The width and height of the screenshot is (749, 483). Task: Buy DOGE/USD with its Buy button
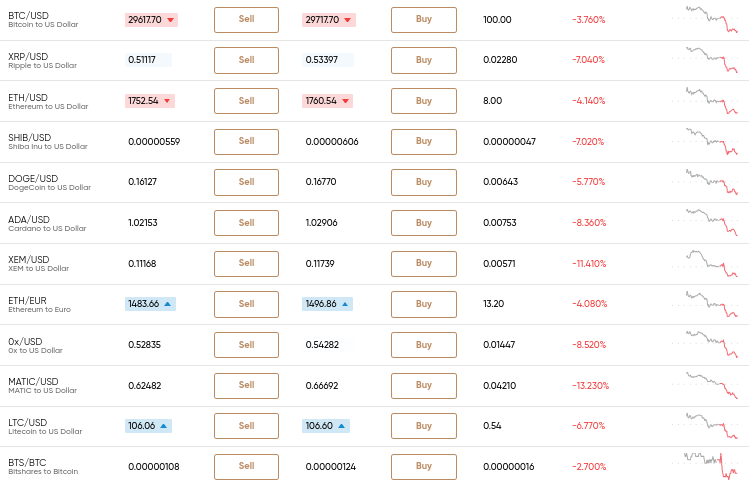point(424,182)
